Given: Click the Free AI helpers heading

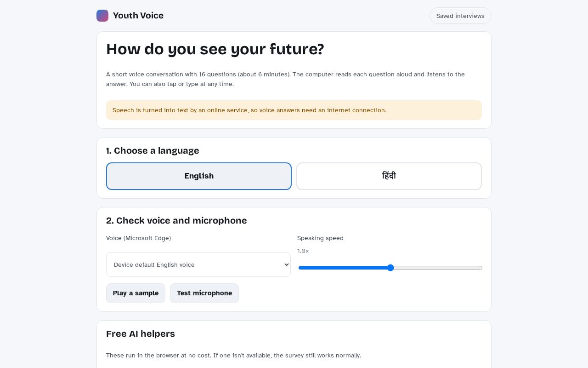Looking at the screenshot, I should 141,334.
